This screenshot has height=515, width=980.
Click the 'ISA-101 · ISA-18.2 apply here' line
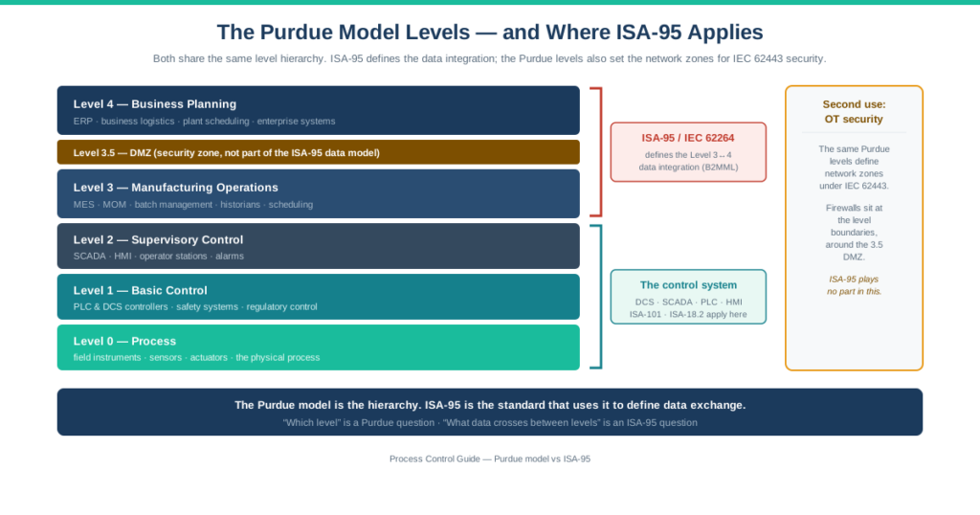click(x=688, y=314)
